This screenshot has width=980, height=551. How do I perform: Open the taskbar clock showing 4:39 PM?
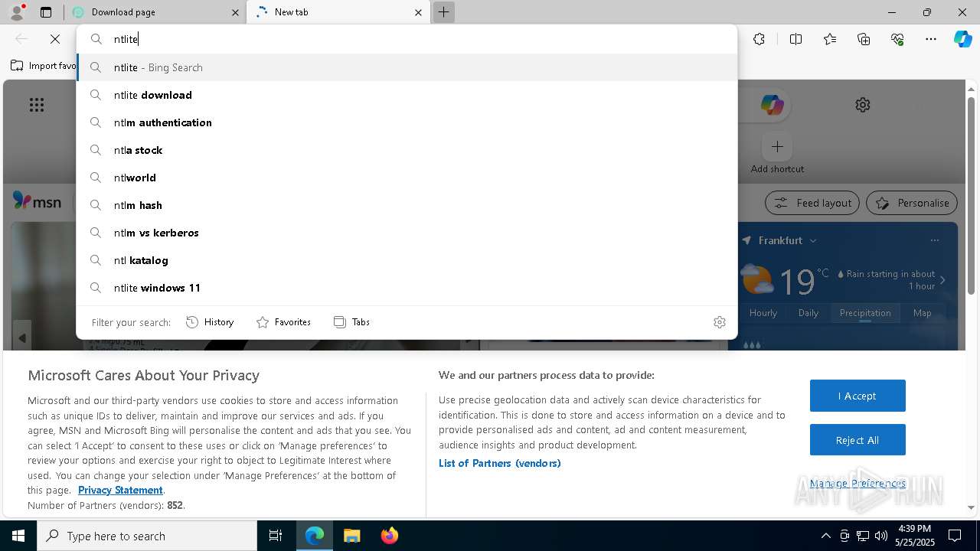click(914, 536)
